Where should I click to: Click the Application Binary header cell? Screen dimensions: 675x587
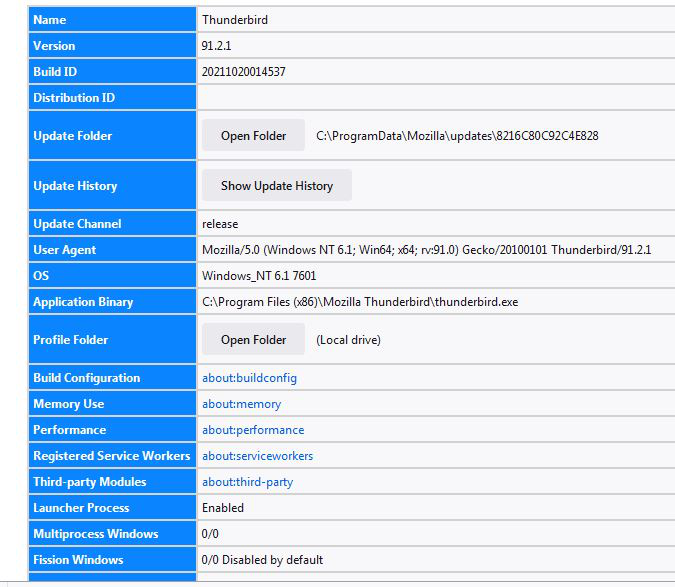[112, 301]
